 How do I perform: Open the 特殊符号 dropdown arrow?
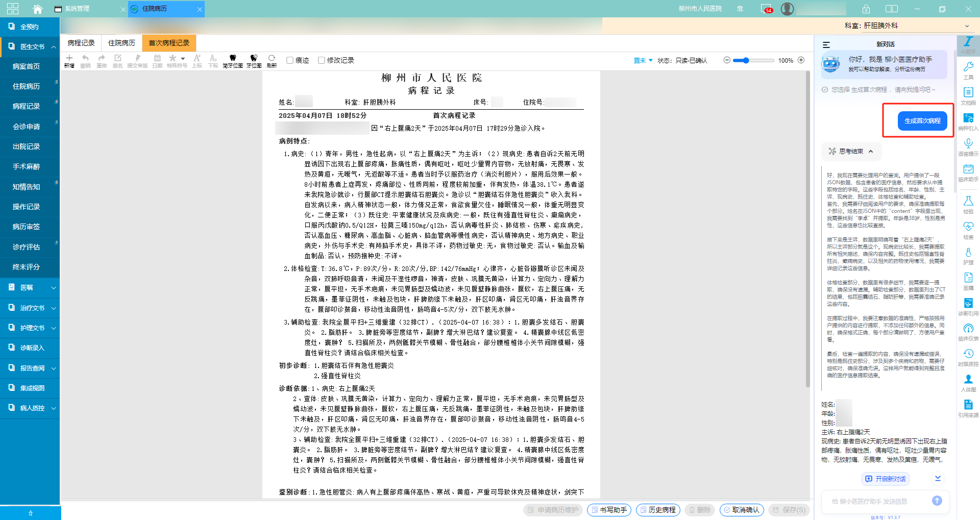[183, 58]
